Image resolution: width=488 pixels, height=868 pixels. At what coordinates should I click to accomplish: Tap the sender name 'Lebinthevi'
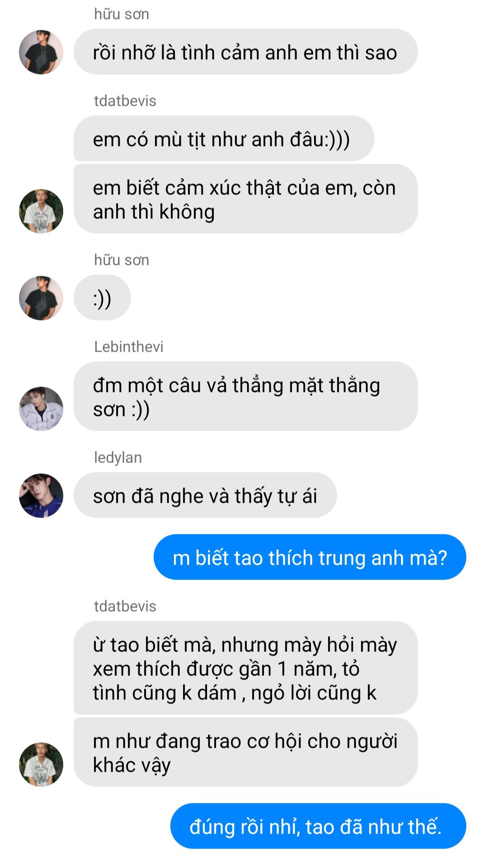pyautogui.click(x=129, y=347)
